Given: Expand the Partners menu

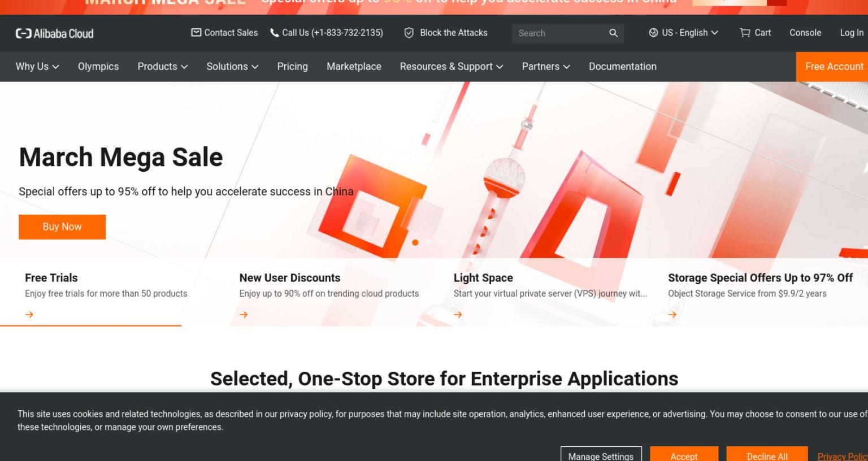Looking at the screenshot, I should [x=546, y=67].
